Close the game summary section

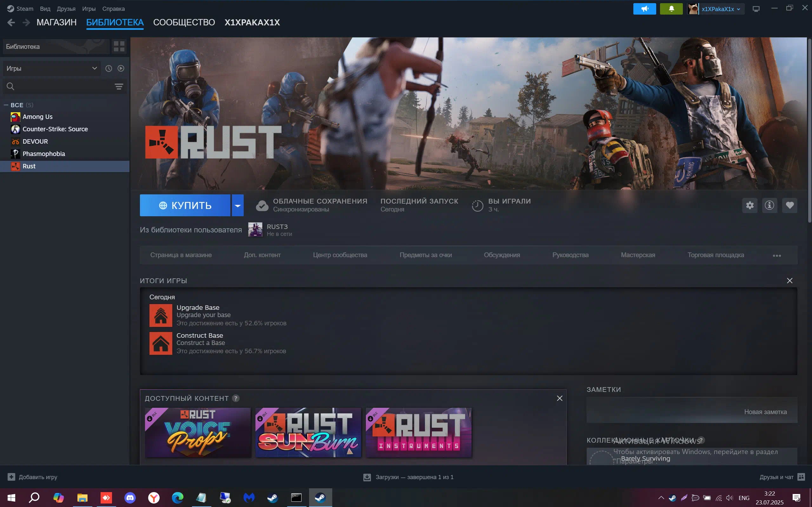pyautogui.click(x=789, y=281)
